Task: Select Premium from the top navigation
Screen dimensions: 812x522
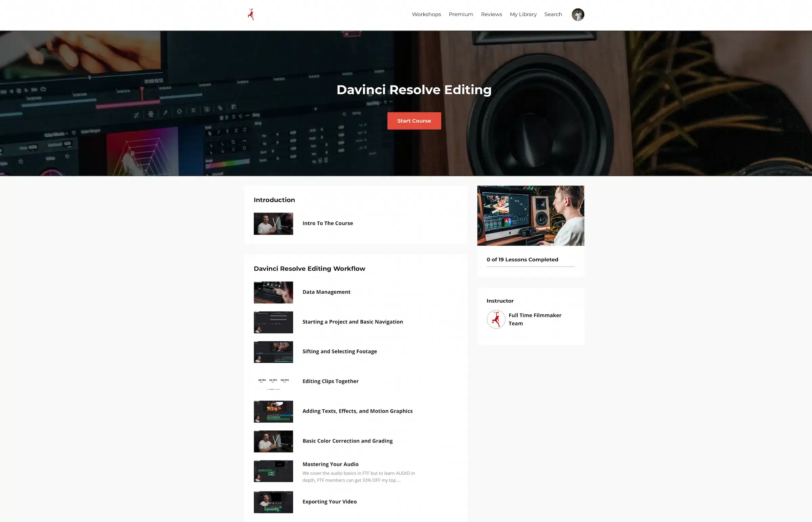Action: point(461,14)
